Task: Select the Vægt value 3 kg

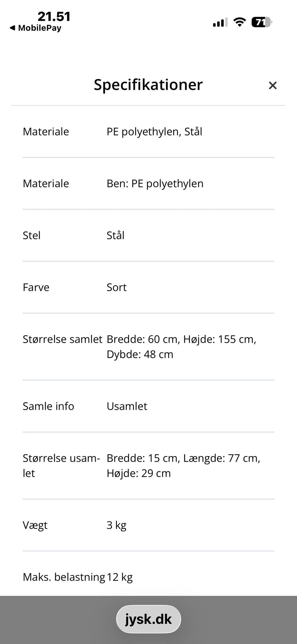Action: click(x=116, y=525)
